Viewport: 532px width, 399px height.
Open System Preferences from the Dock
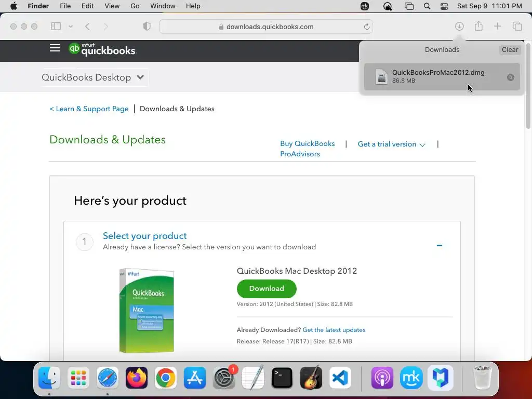click(224, 378)
